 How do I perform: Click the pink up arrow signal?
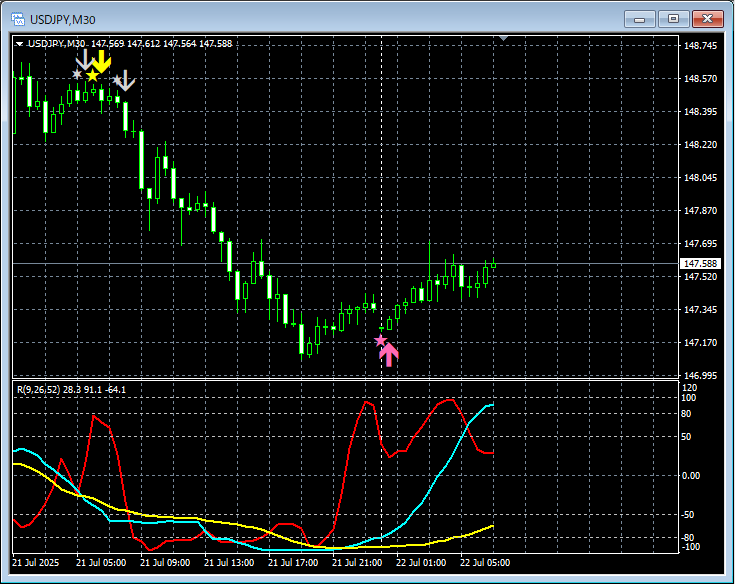[389, 354]
